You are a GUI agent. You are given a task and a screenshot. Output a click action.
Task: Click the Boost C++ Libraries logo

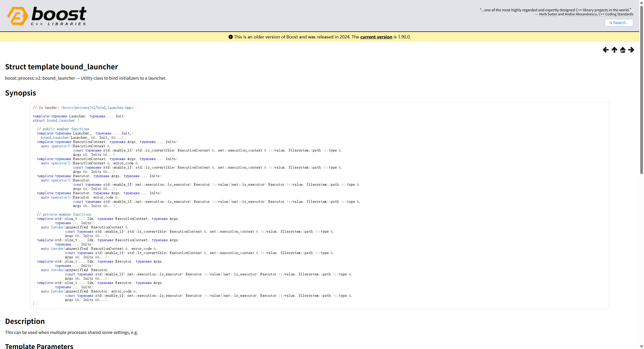(47, 16)
